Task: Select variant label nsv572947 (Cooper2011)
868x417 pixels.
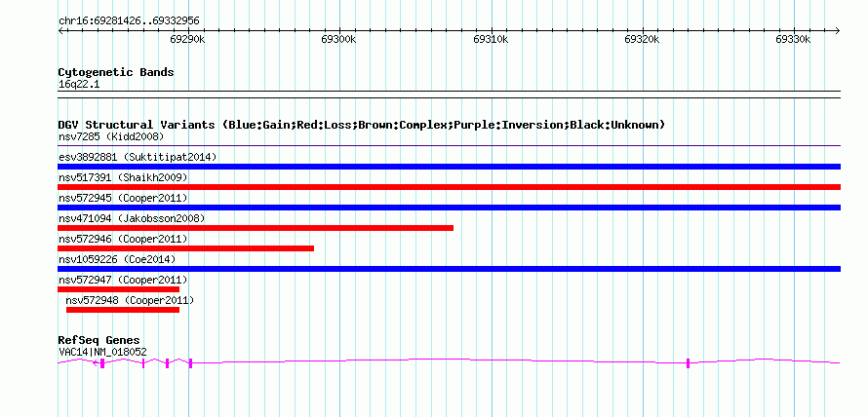Action: (123, 280)
